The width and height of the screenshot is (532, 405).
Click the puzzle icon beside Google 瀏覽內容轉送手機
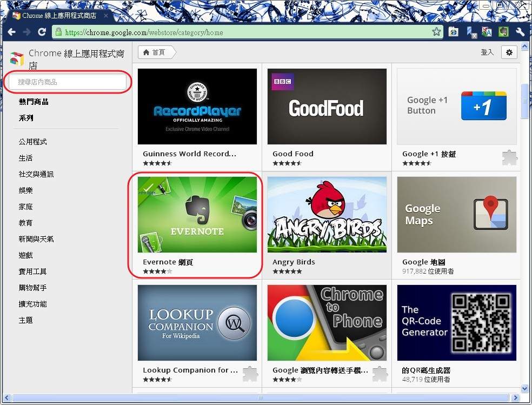pyautogui.click(x=380, y=374)
